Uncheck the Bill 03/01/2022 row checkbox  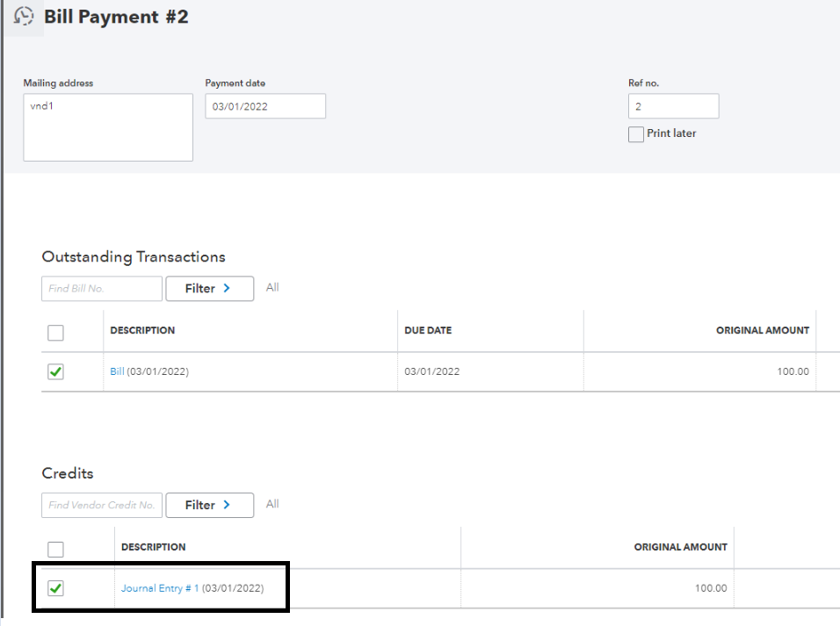pyautogui.click(x=55, y=371)
